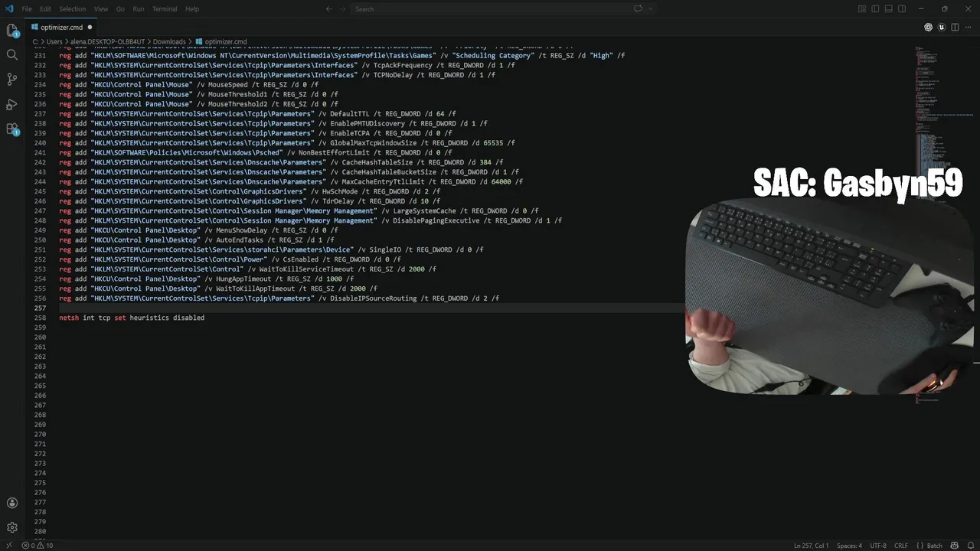980x551 pixels.
Task: Change line ending via CRLF
Action: pyautogui.click(x=901, y=546)
